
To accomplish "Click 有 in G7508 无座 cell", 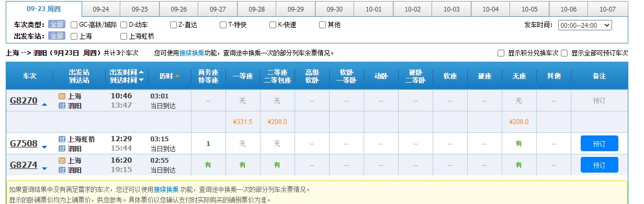I will tap(518, 143).
